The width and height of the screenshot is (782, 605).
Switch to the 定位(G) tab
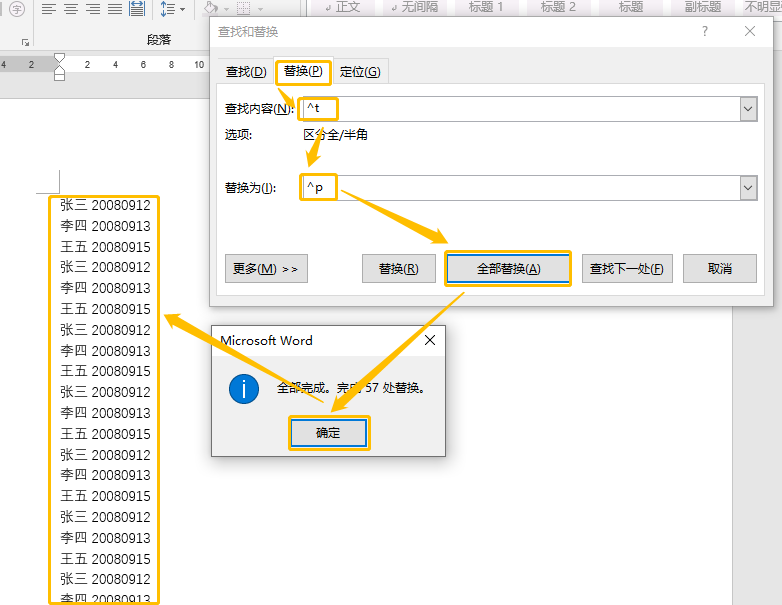coord(360,72)
